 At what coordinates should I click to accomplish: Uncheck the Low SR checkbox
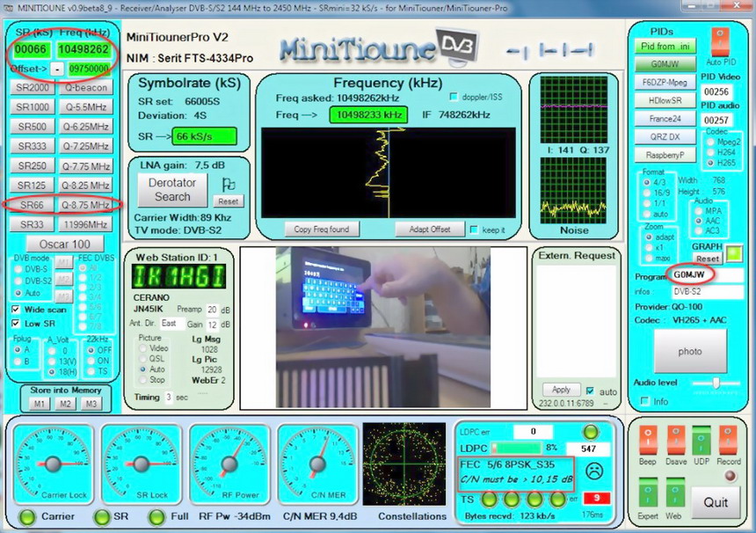coord(16,323)
